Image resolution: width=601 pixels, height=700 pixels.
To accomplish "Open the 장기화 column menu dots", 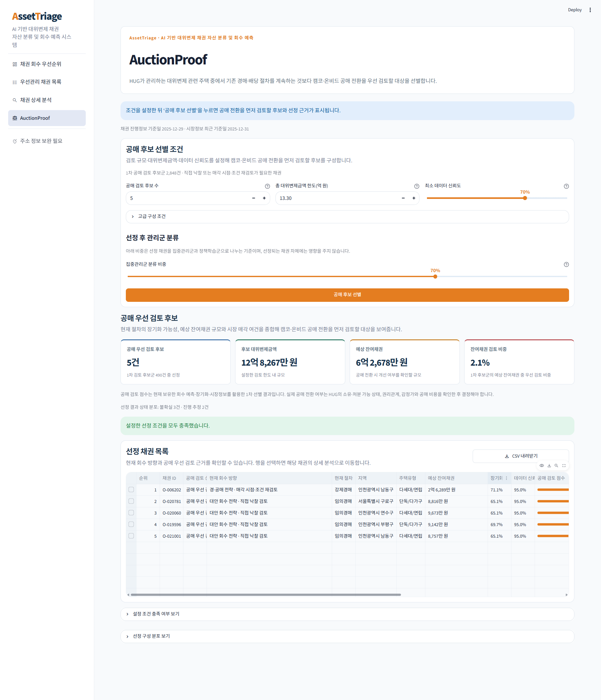I will [x=506, y=478].
